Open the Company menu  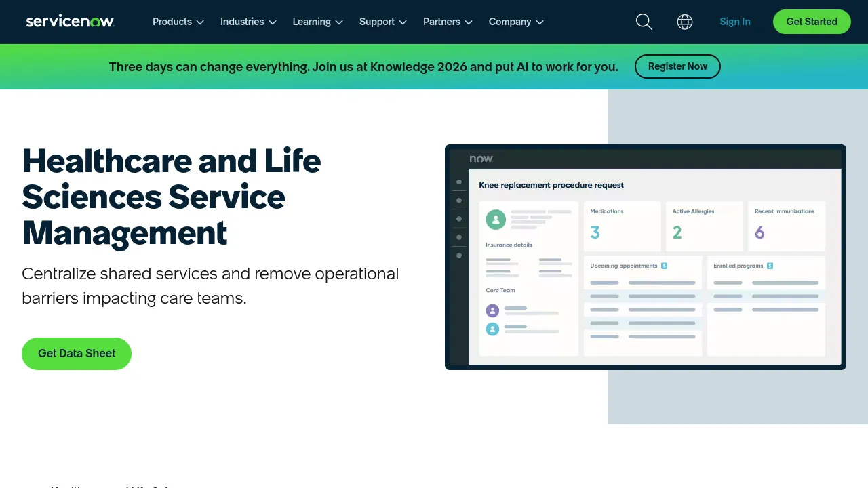pos(516,22)
